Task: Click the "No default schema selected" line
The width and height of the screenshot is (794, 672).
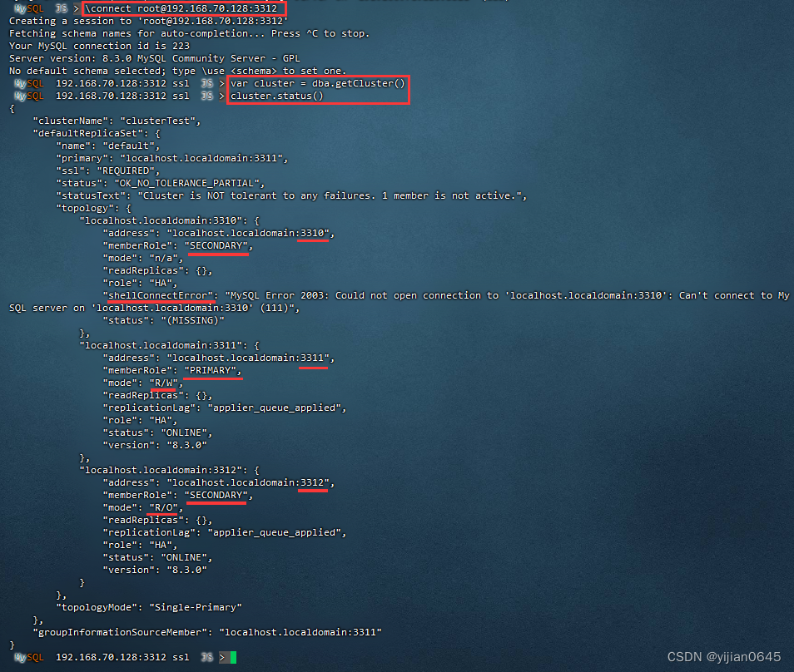Action: pos(178,71)
